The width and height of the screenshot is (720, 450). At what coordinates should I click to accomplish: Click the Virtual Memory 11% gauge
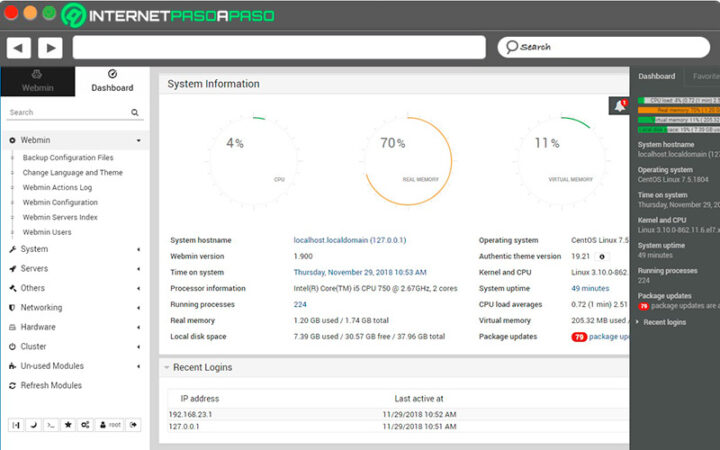(564, 161)
